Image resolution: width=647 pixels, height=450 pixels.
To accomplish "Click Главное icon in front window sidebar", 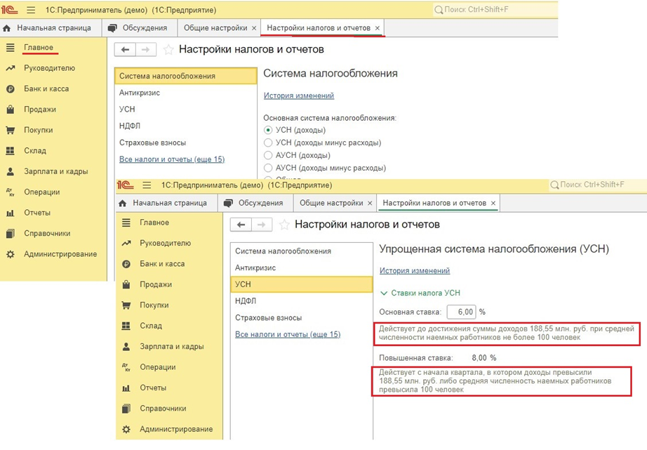I will pyautogui.click(x=126, y=223).
